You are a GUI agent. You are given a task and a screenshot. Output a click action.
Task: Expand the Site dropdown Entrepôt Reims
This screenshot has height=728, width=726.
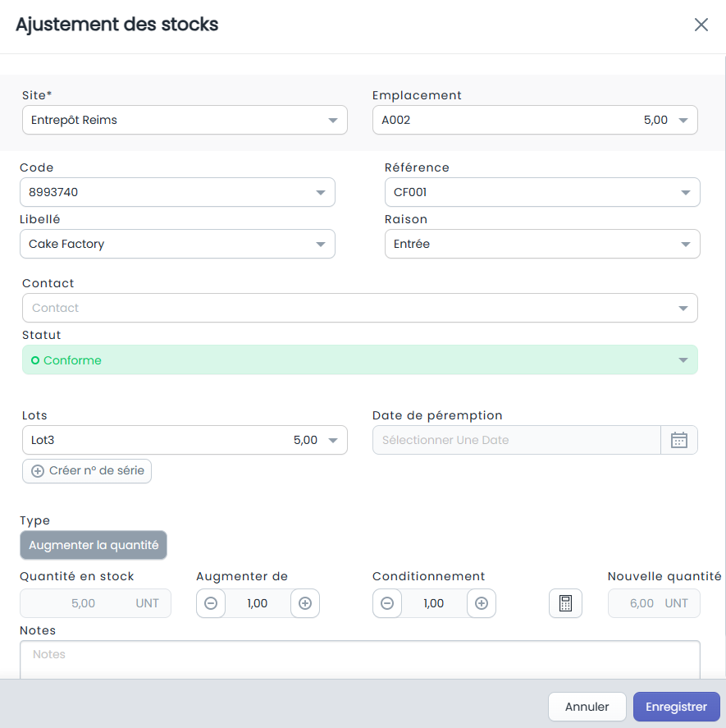tap(185, 120)
